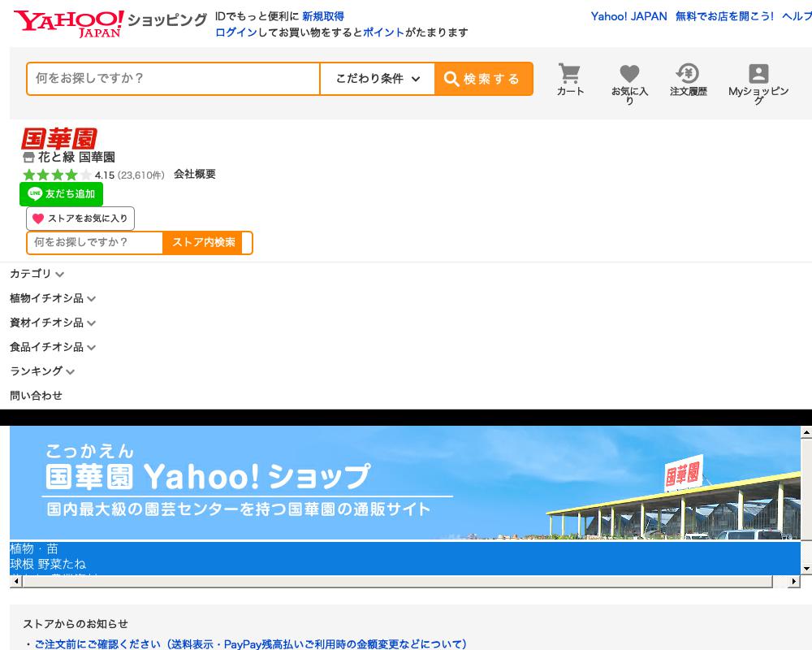Click the 検索する search button

point(483,79)
